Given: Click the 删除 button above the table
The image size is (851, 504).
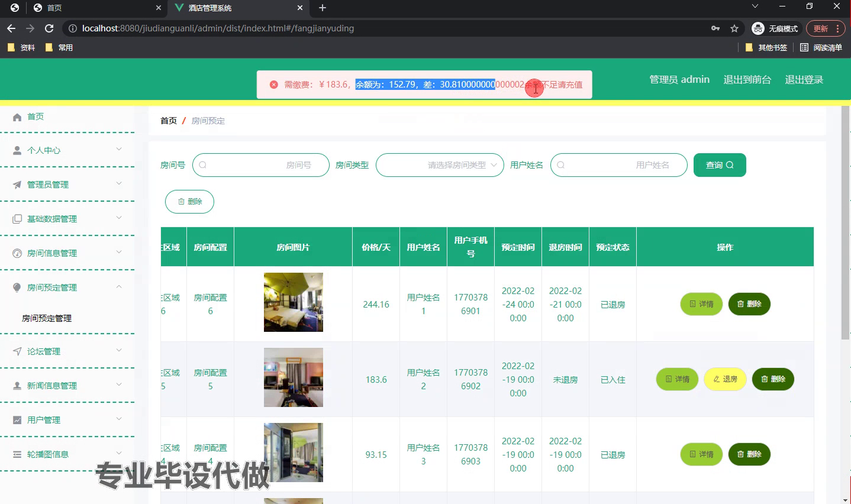Looking at the screenshot, I should 189,202.
